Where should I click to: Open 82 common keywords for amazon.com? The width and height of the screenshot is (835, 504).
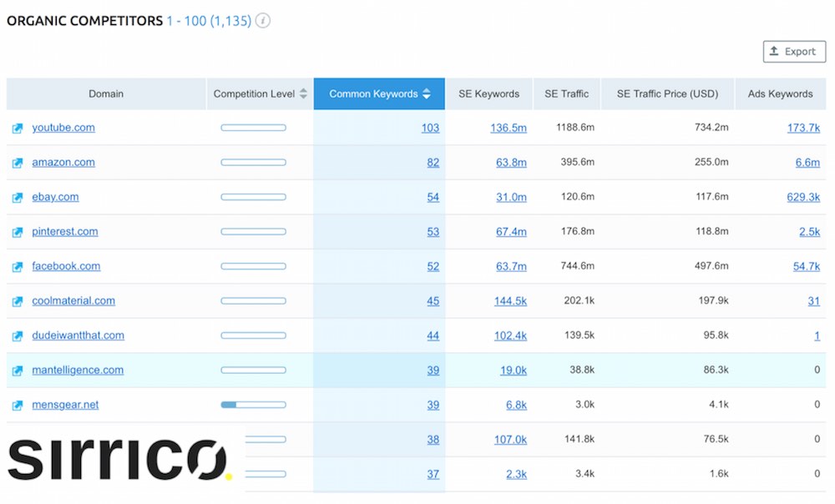[x=433, y=163]
